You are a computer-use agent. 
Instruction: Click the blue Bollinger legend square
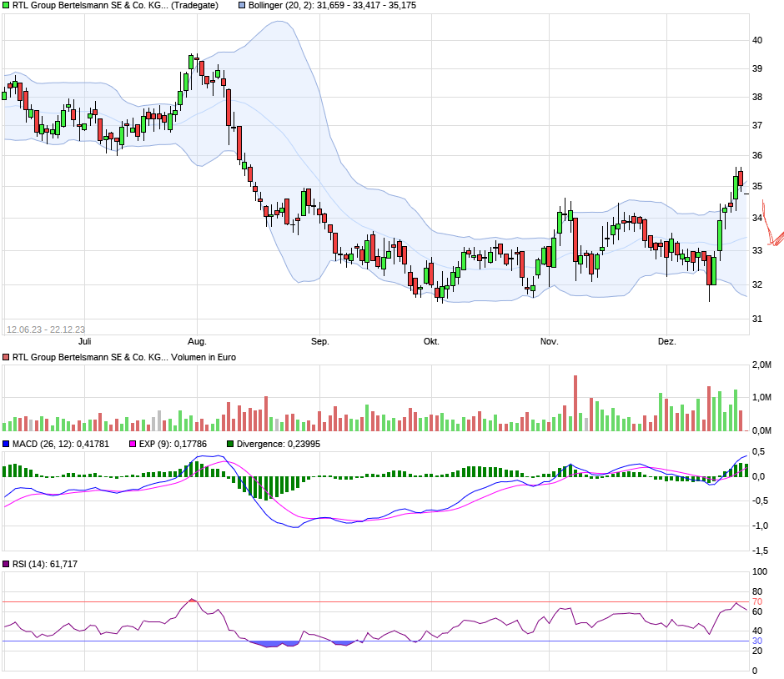tap(243, 6)
